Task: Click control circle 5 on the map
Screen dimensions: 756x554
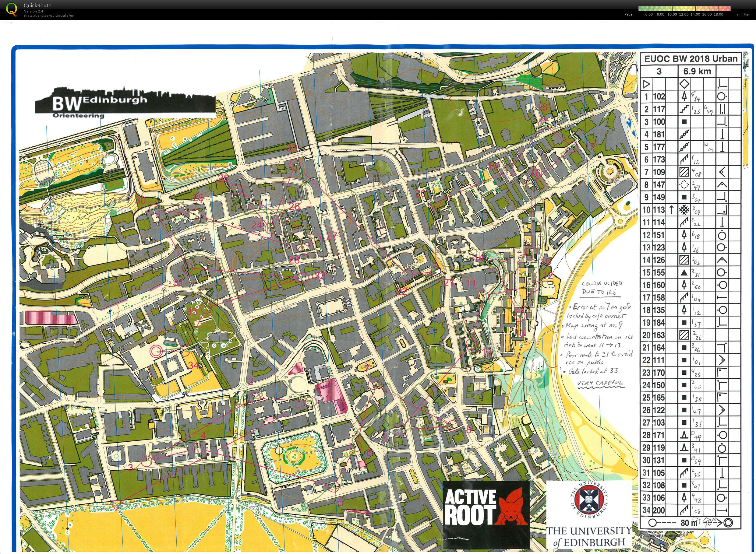Action: [x=333, y=487]
